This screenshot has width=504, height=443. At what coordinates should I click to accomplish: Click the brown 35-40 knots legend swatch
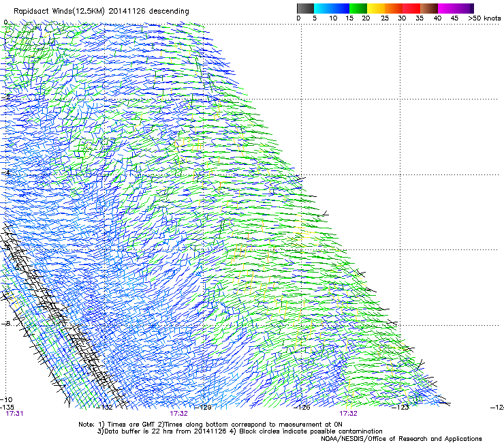429,8
